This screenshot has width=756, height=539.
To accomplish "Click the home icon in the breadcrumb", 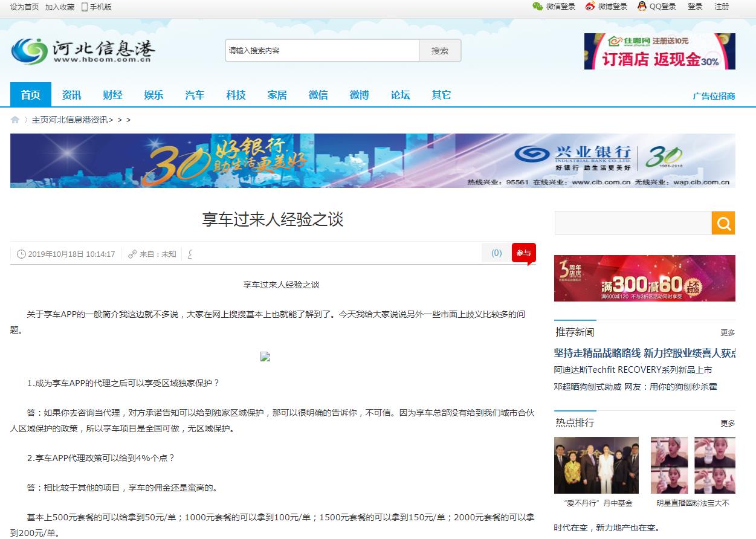I will pyautogui.click(x=15, y=120).
